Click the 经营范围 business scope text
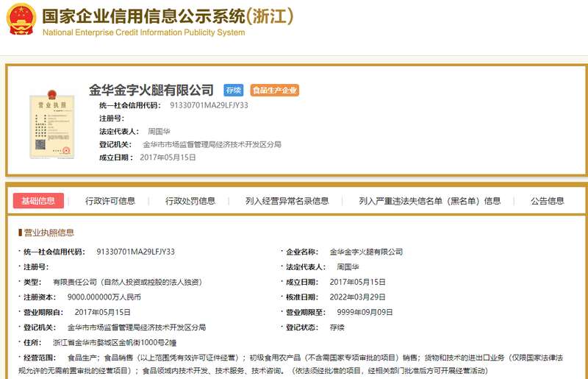Screen dimensions: 588x379 [x=290, y=364]
